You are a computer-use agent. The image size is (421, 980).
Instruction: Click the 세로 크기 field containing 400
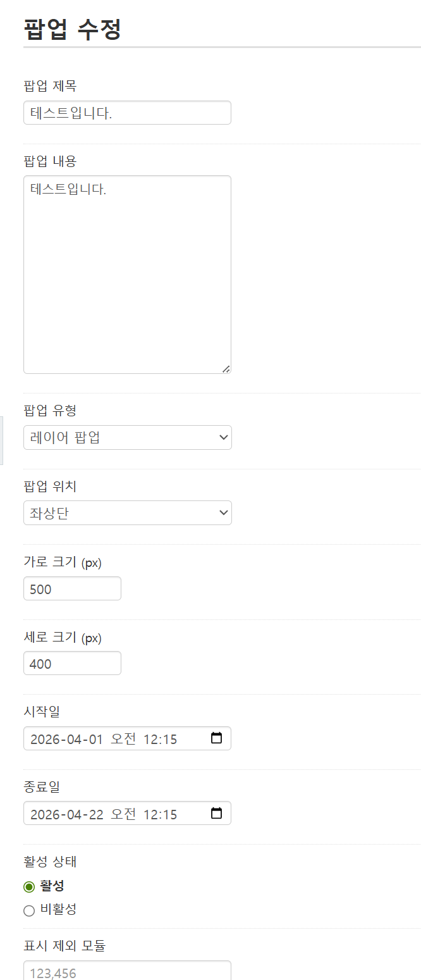(72, 664)
